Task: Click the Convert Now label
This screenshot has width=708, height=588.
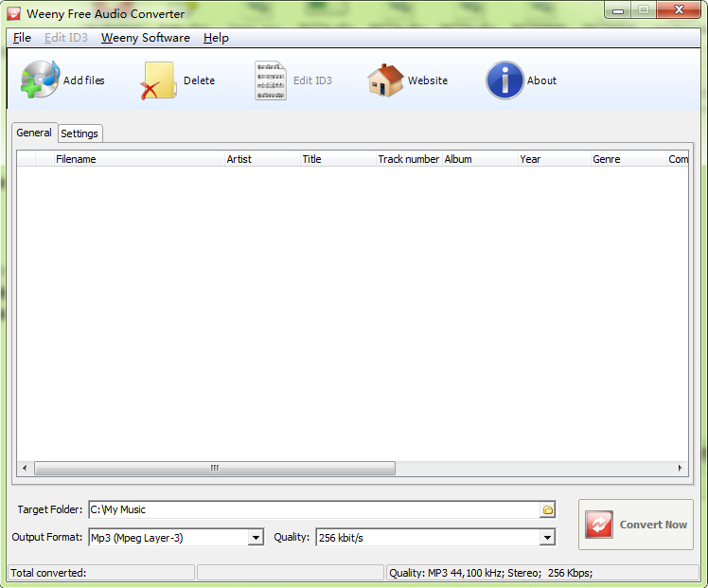Action: [653, 525]
